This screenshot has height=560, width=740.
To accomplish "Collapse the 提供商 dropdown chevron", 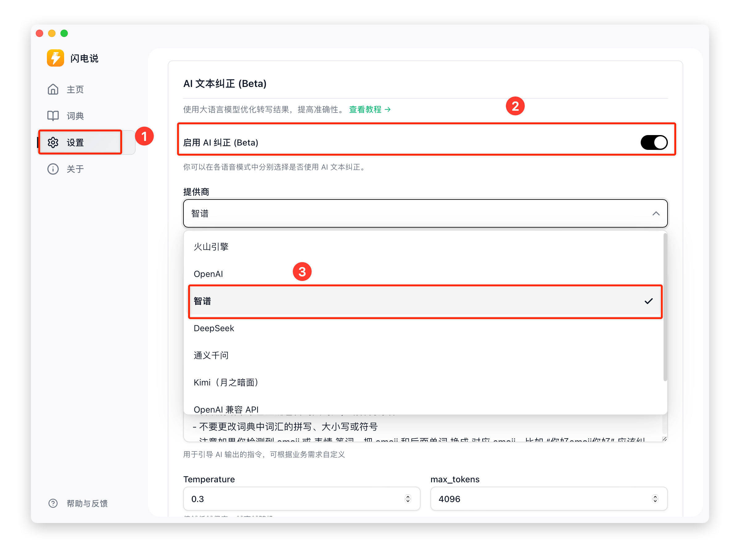I will coord(656,213).
